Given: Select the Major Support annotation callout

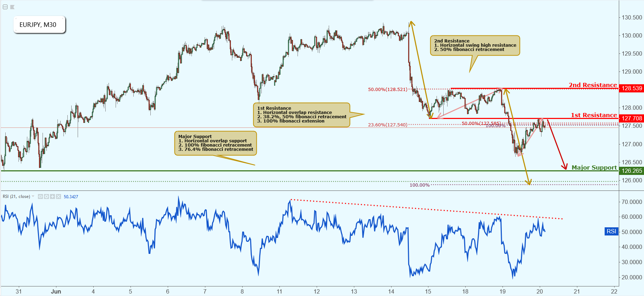Looking at the screenshot, I should tap(215, 143).
